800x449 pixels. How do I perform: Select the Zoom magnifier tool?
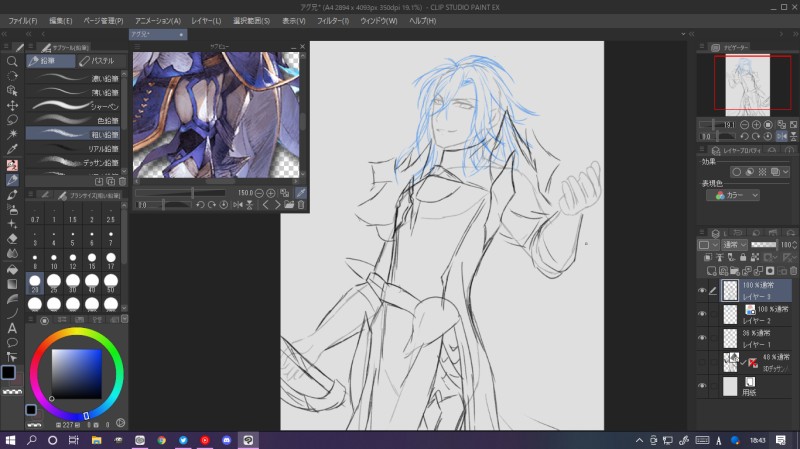coord(12,62)
